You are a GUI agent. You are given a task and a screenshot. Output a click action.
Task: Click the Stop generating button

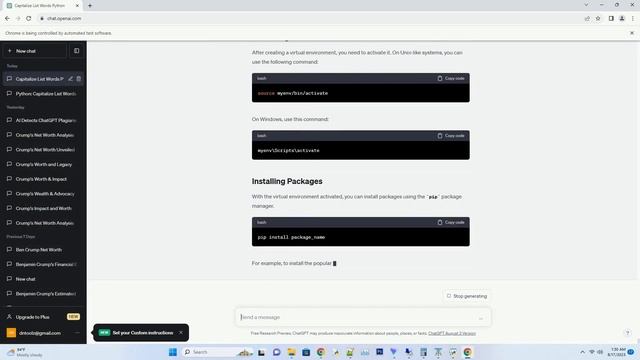[467, 296]
